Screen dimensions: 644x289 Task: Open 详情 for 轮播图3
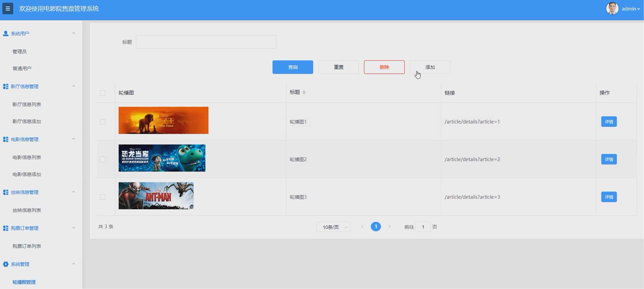pos(609,197)
